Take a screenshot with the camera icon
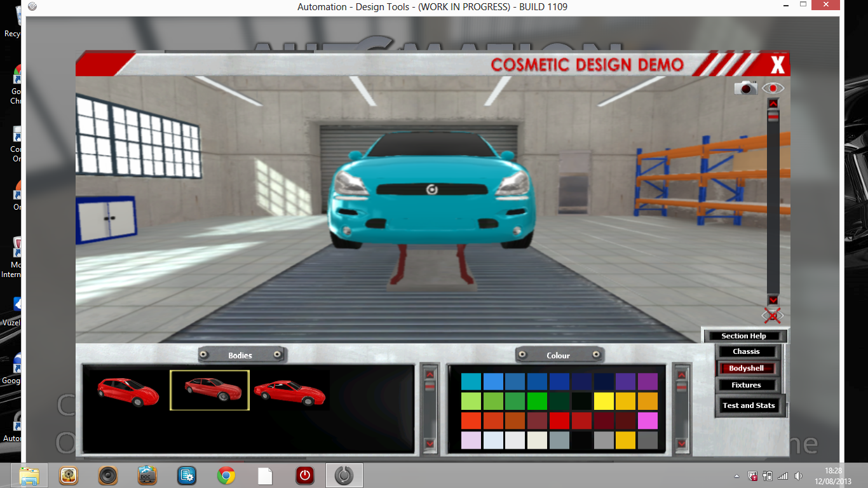Viewport: 868px width, 488px height. 746,88
